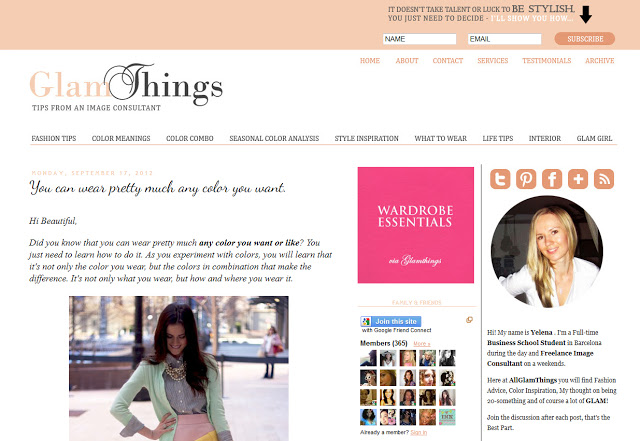Click the Join this site button
Viewport: 640px width, 441px height.
[391, 321]
